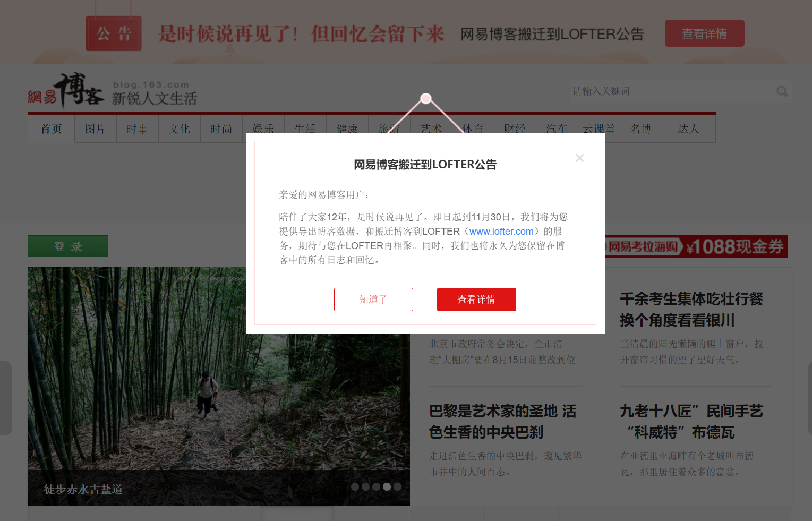Click summary 走进活色生香的中央巴刹

coord(506,464)
